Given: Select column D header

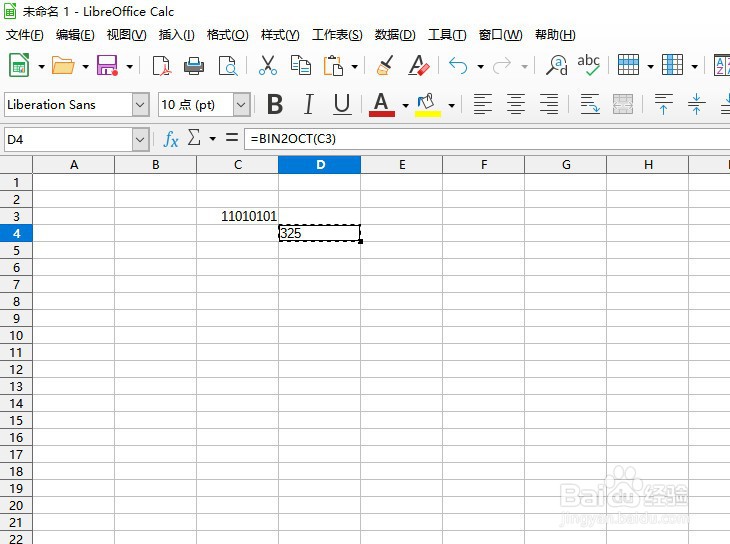Looking at the screenshot, I should [319, 164].
